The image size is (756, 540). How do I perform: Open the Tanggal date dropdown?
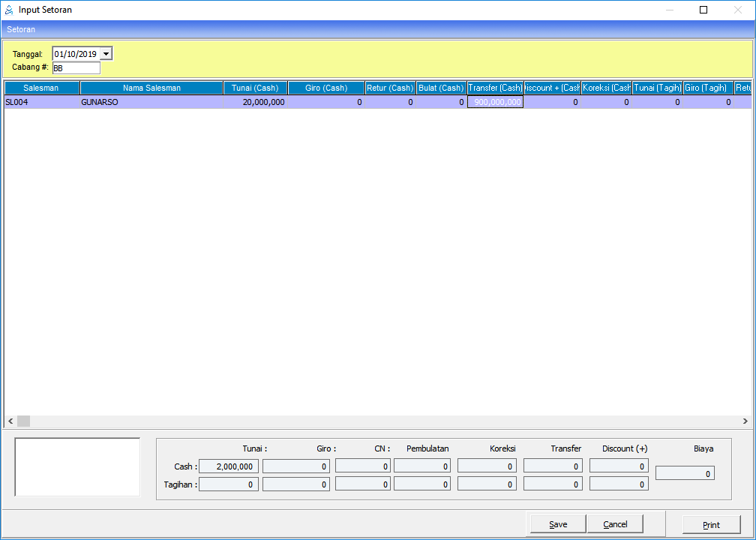pyautogui.click(x=106, y=54)
